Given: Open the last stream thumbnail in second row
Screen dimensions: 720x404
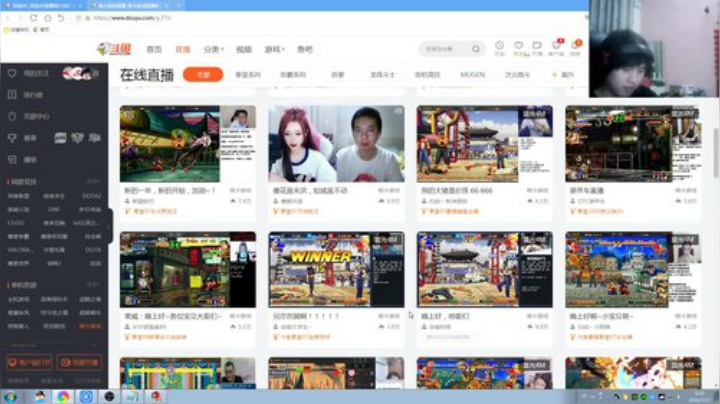Looking at the screenshot, I should coord(633,269).
